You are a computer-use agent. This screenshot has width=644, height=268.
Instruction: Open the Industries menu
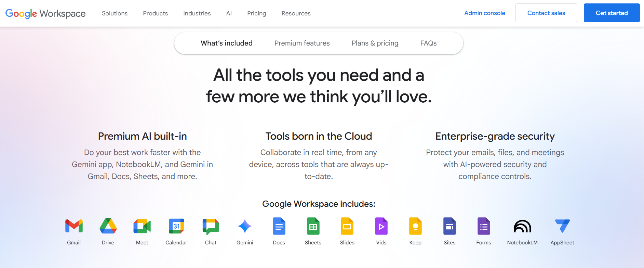pyautogui.click(x=197, y=13)
